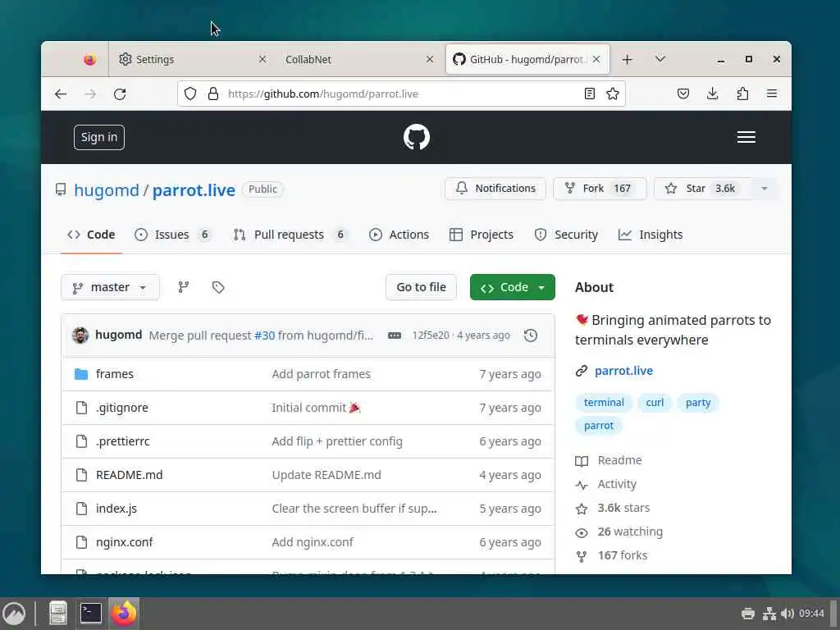Open the frames folder
This screenshot has height=630, width=840.
(x=115, y=374)
